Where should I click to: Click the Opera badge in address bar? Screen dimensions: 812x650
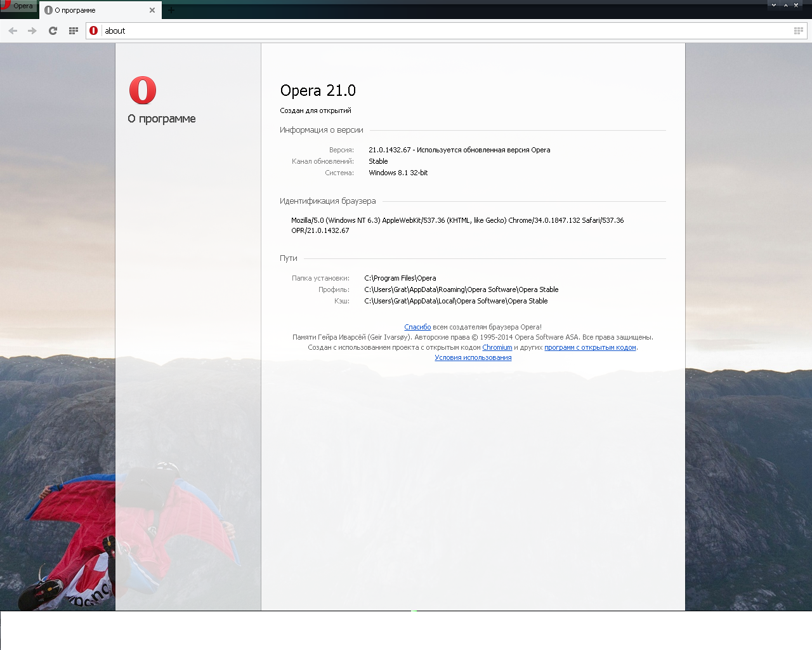(x=94, y=30)
